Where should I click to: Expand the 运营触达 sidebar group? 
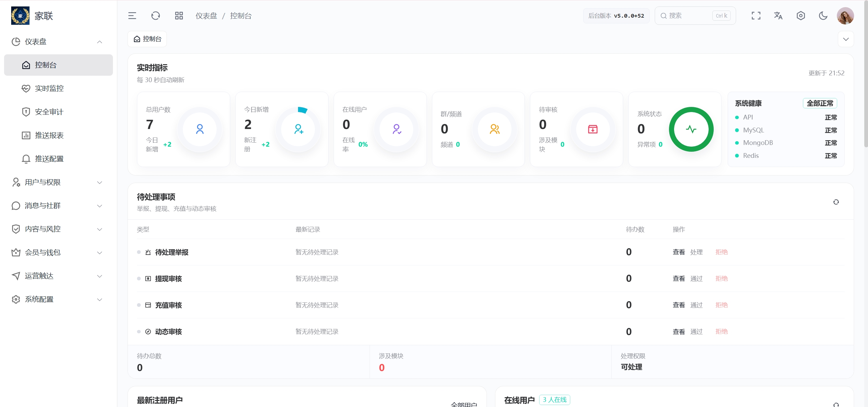pos(58,276)
